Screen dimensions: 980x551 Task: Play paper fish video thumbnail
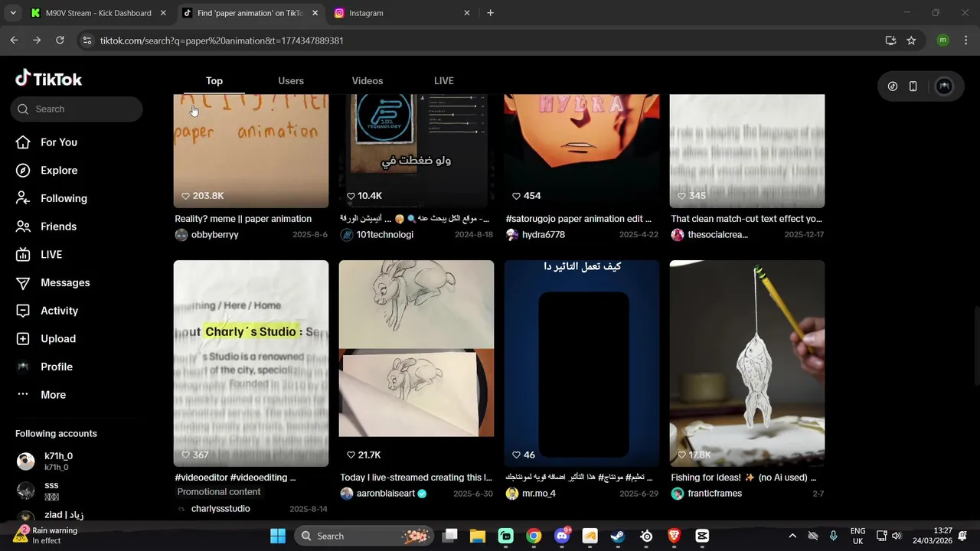(x=747, y=364)
